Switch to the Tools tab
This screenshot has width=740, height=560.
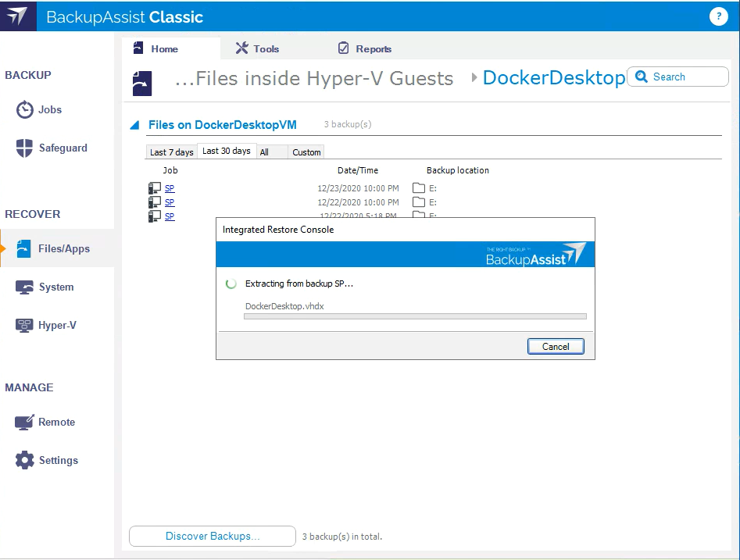257,48
